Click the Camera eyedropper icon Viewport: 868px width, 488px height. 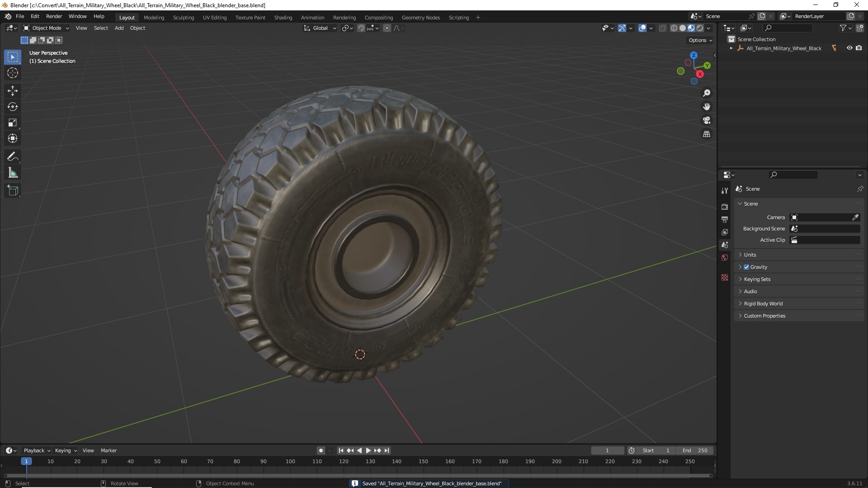coord(855,217)
